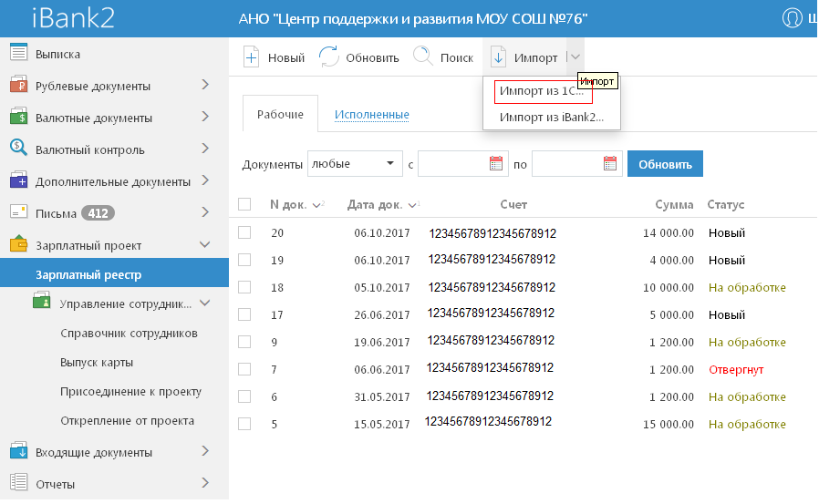This screenshot has width=819, height=504.
Task: Click the Обновить refresh arrows icon in toolbar
Action: coord(329,57)
